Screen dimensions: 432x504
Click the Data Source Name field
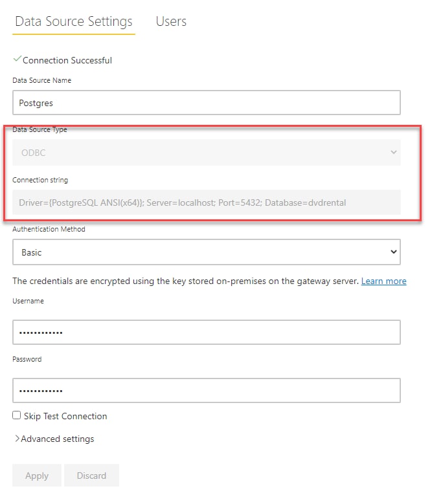click(x=207, y=102)
